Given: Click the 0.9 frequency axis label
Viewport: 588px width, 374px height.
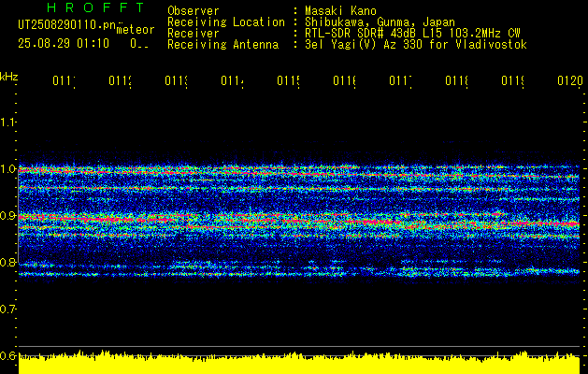Looking at the screenshot, I should point(7,215).
